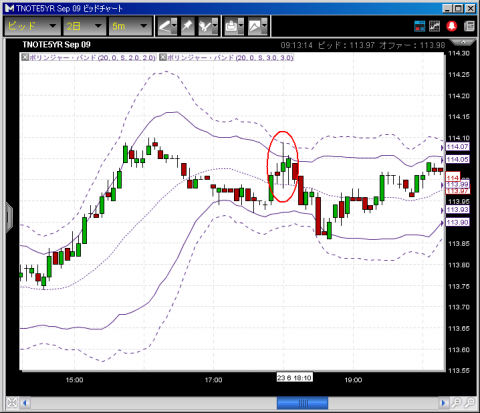The image size is (480, 413).
Task: Open the chart list icon beside bell
Action: point(434,26)
